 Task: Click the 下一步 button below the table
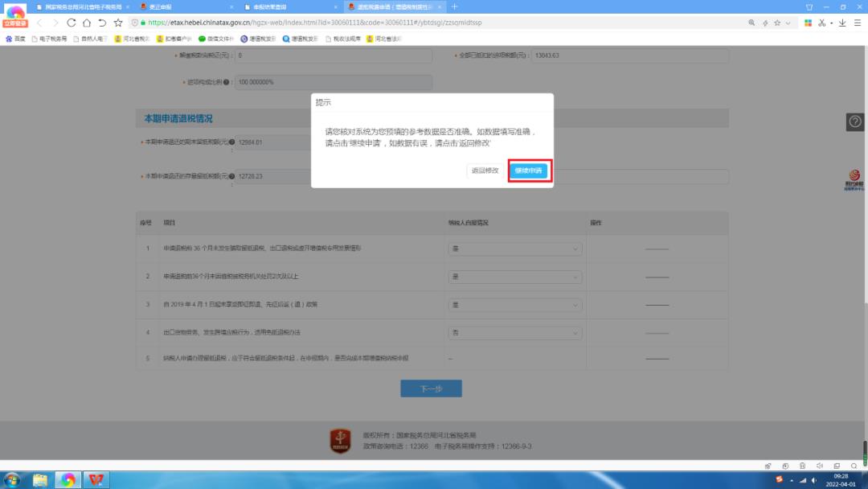coord(432,388)
